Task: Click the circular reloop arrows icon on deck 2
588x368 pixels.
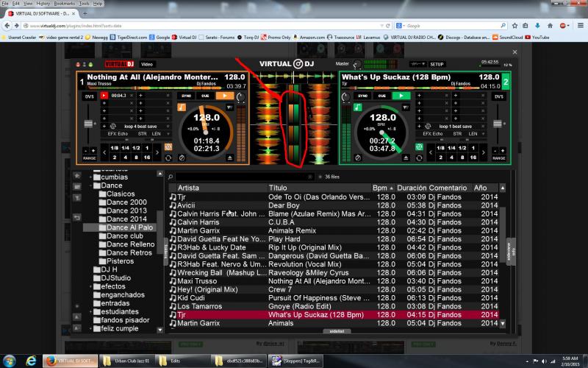Action: [419, 158]
